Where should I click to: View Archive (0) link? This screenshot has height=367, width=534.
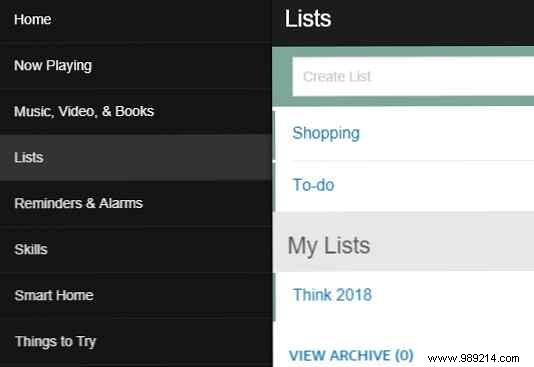[351, 355]
